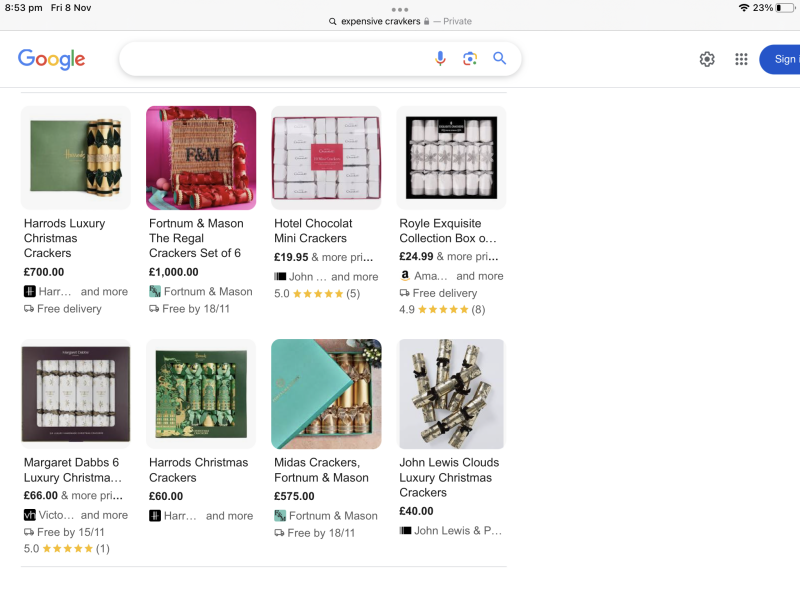Click 'and more' sellers under Royle Exquisite

pos(480,276)
